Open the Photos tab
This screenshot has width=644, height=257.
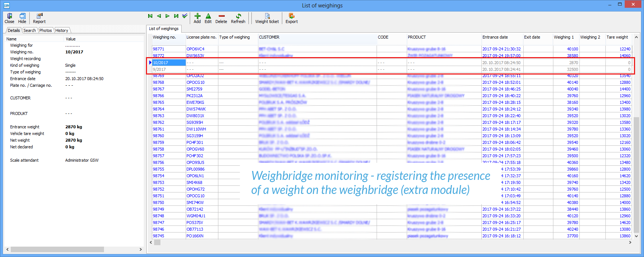pyautogui.click(x=46, y=30)
